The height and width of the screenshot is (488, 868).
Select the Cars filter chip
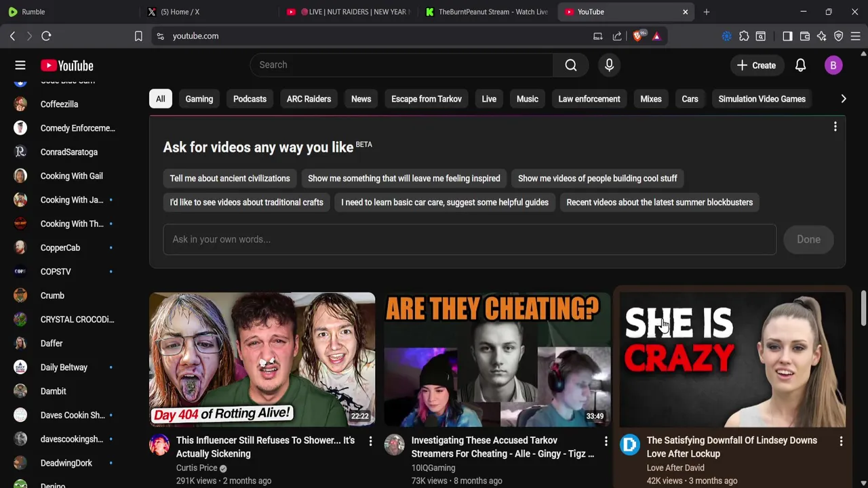(690, 99)
